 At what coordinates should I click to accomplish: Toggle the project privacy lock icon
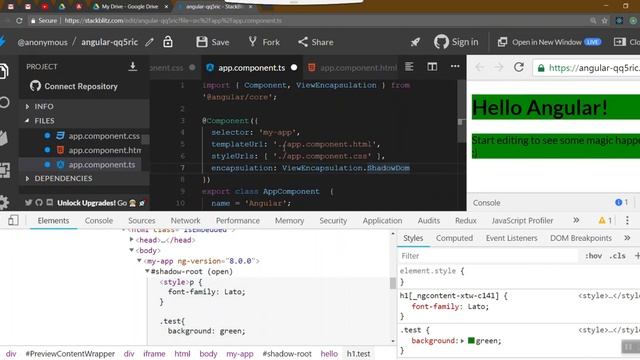pos(168,42)
